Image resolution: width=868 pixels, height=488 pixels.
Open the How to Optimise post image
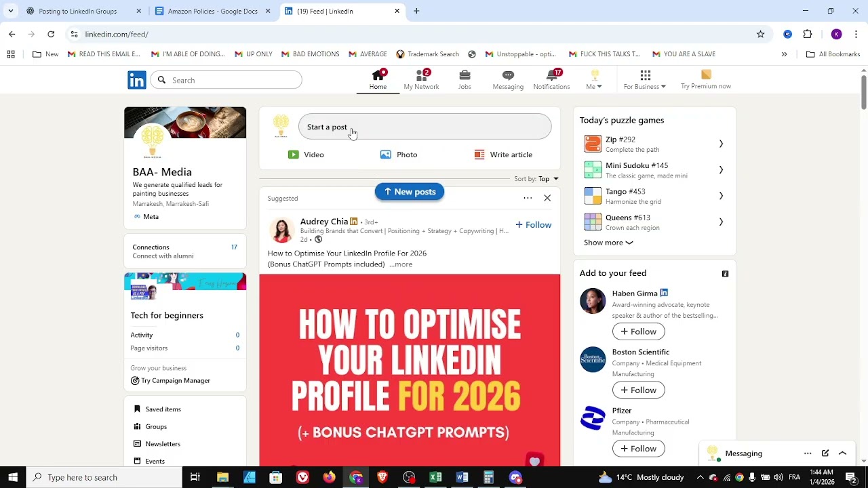[410, 370]
